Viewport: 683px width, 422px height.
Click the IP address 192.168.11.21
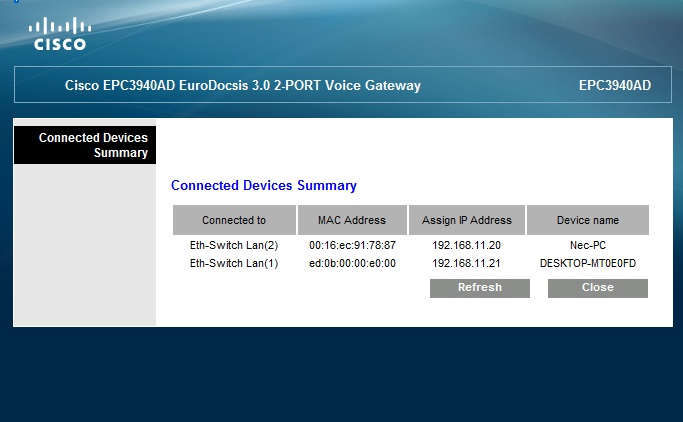466,263
